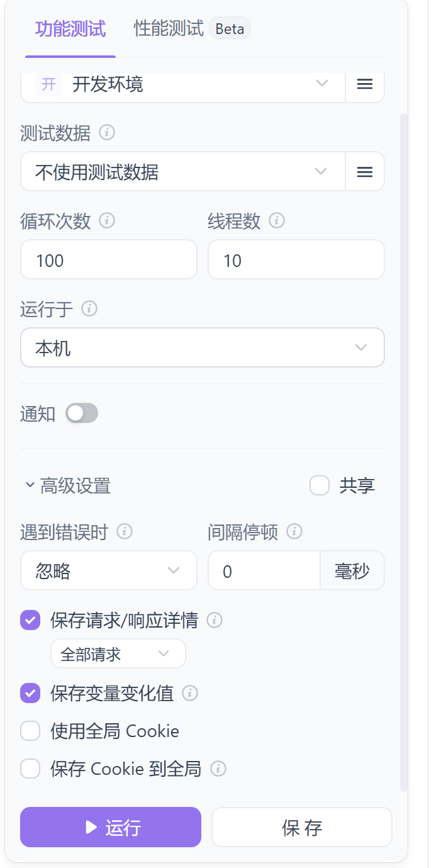Click the 保存 button
The height and width of the screenshot is (868, 429).
(302, 827)
